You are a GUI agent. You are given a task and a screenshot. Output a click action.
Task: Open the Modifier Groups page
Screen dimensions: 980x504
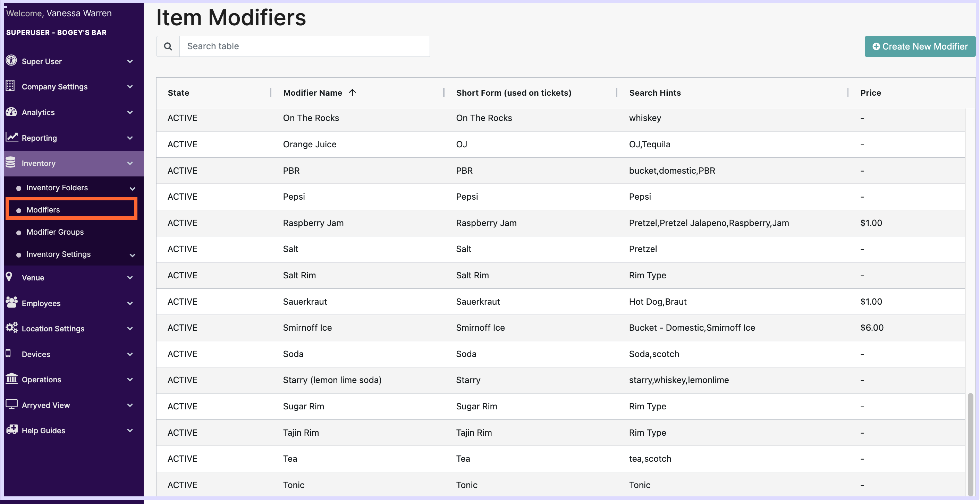click(55, 232)
